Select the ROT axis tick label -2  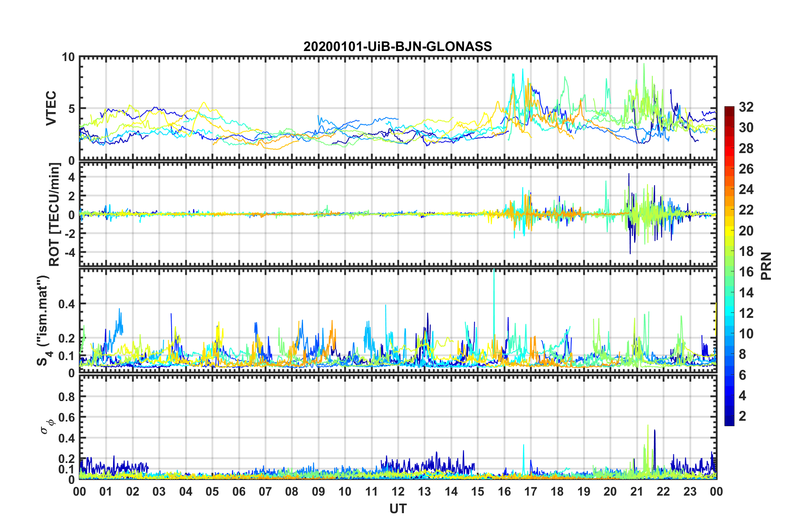pyautogui.click(x=69, y=233)
